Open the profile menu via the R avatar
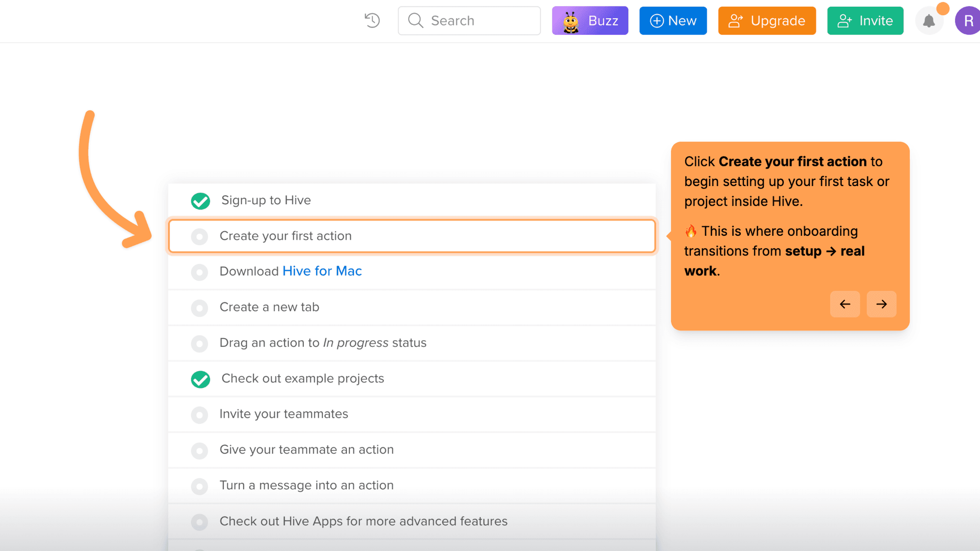 pos(968,21)
